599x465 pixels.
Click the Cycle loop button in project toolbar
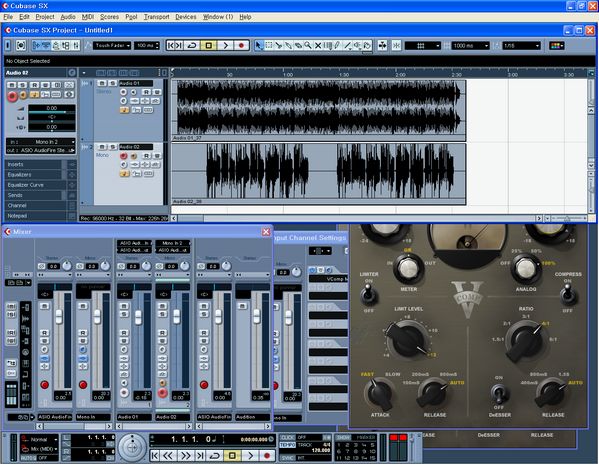[x=192, y=45]
